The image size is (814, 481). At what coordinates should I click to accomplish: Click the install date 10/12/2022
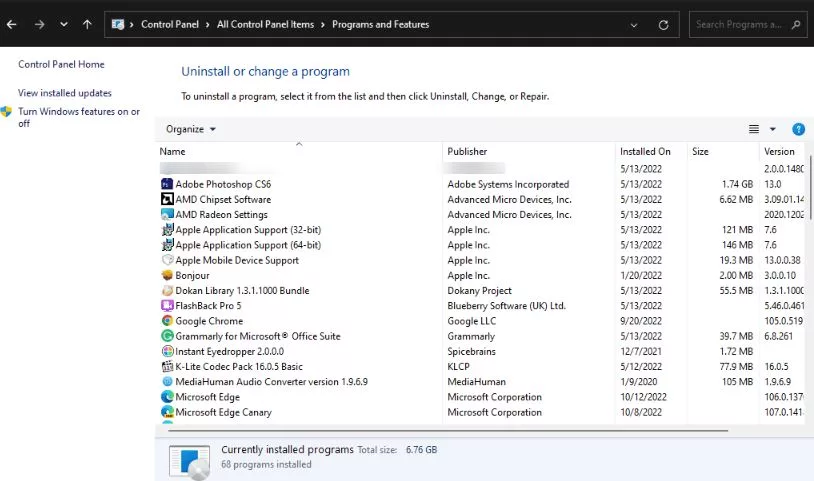coord(643,397)
